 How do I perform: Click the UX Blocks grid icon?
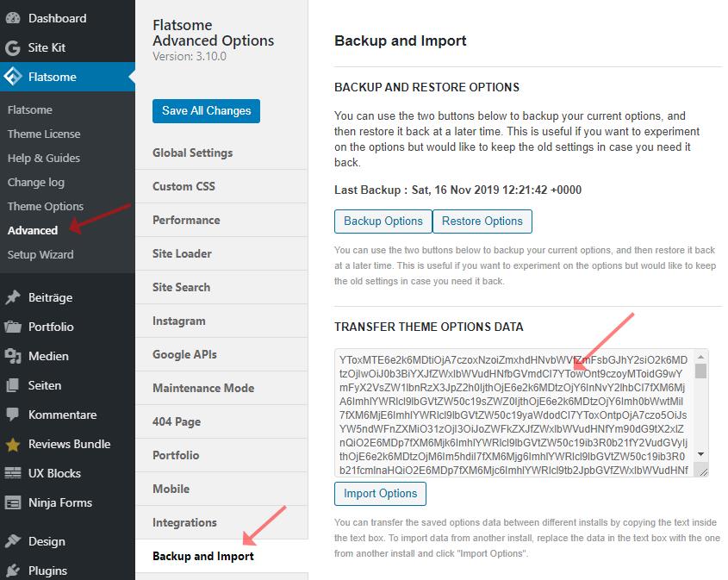tap(13, 473)
